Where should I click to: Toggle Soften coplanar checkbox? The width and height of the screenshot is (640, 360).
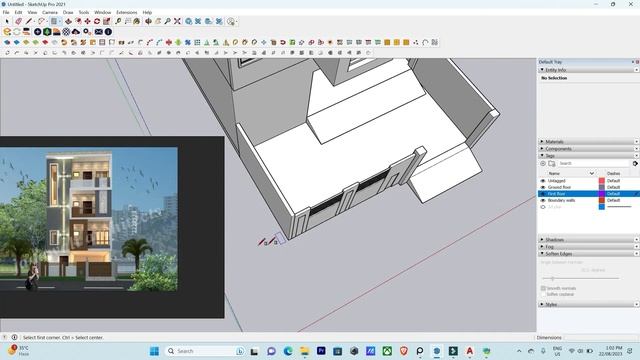tap(543, 294)
